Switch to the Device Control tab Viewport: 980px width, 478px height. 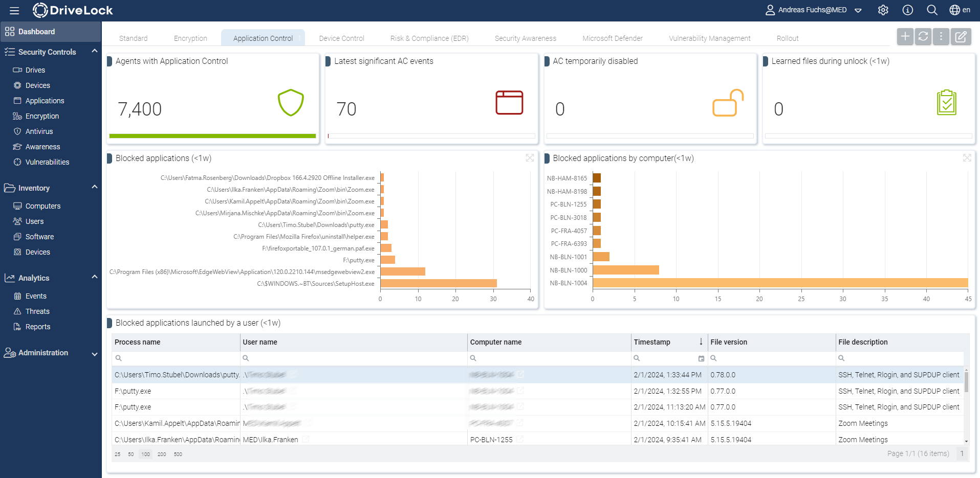pyautogui.click(x=341, y=38)
